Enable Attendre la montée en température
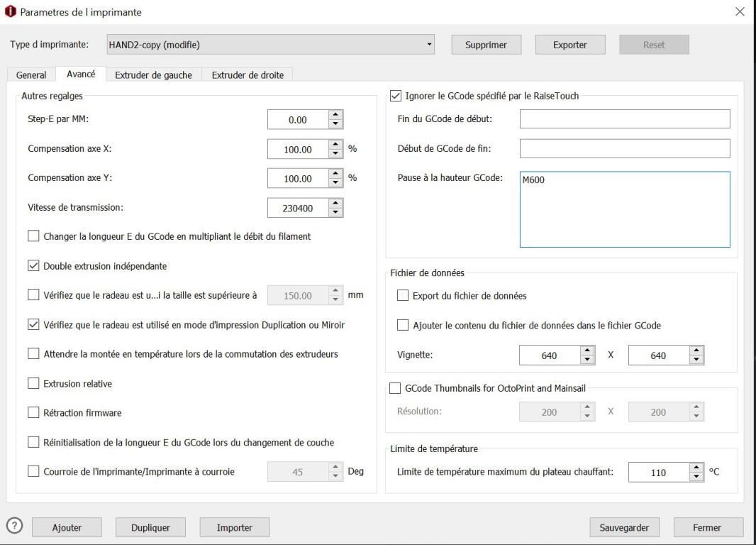 33,353
